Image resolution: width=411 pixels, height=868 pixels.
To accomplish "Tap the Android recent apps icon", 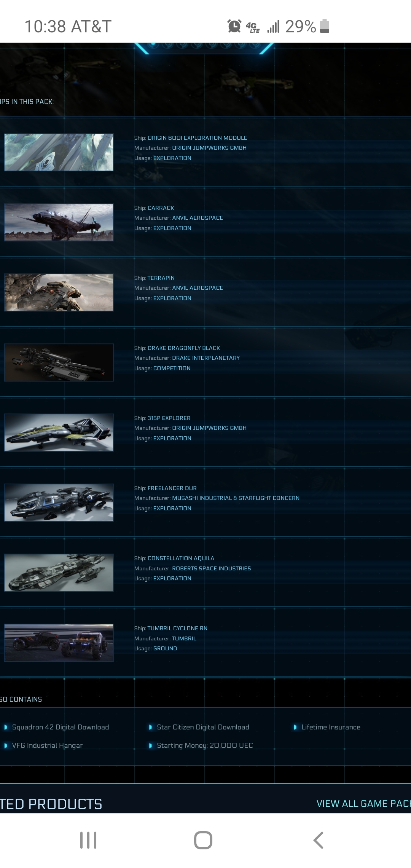I will (88, 840).
